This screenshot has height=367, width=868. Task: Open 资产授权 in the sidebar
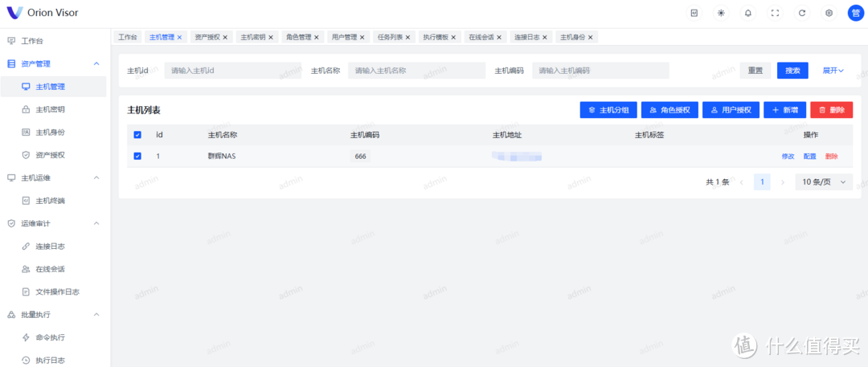pyautogui.click(x=53, y=155)
